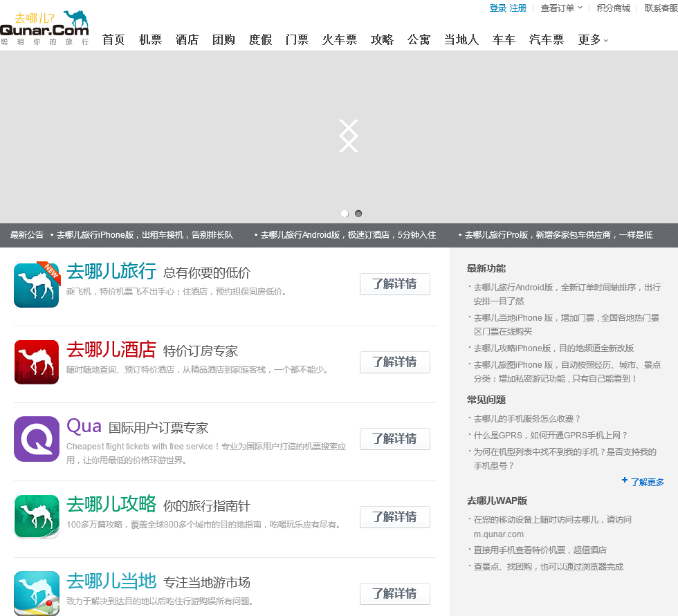Open the Qua title link
Image resolution: width=678 pixels, height=616 pixels.
84,427
